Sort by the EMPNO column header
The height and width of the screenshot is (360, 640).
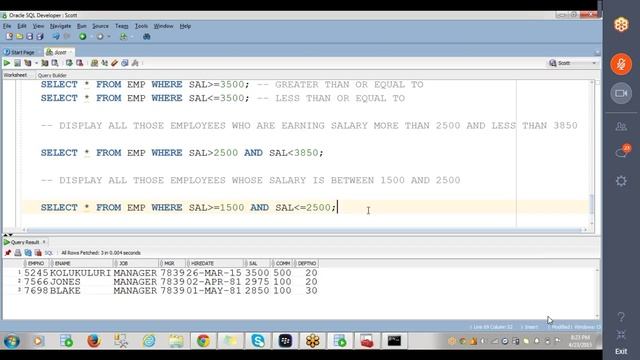pyautogui.click(x=36, y=263)
